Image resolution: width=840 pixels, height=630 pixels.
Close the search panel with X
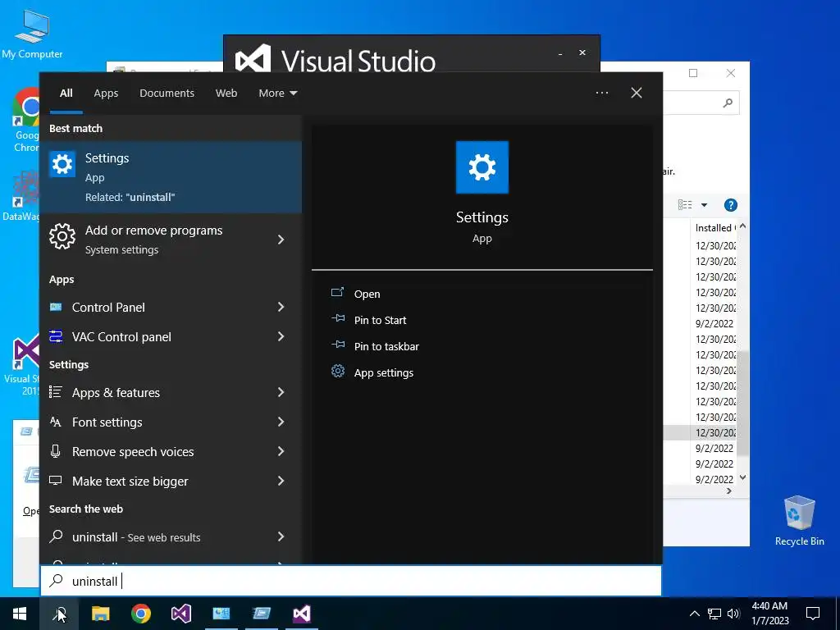pos(636,93)
